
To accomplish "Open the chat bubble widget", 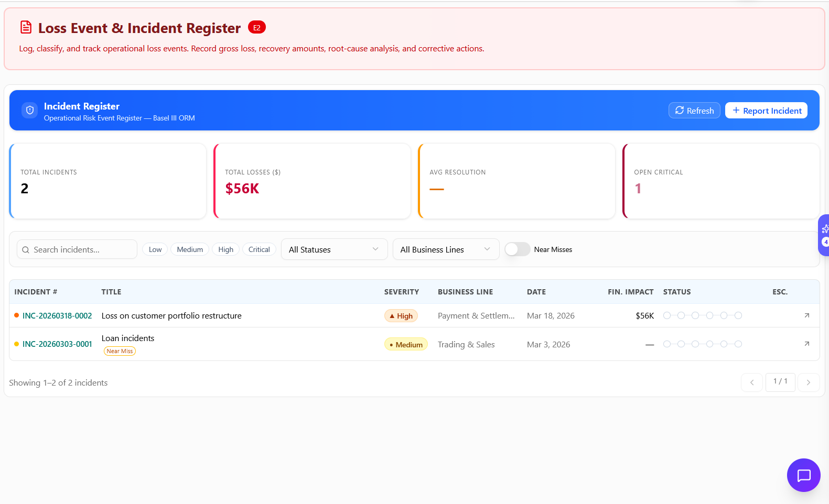I will tap(803, 475).
